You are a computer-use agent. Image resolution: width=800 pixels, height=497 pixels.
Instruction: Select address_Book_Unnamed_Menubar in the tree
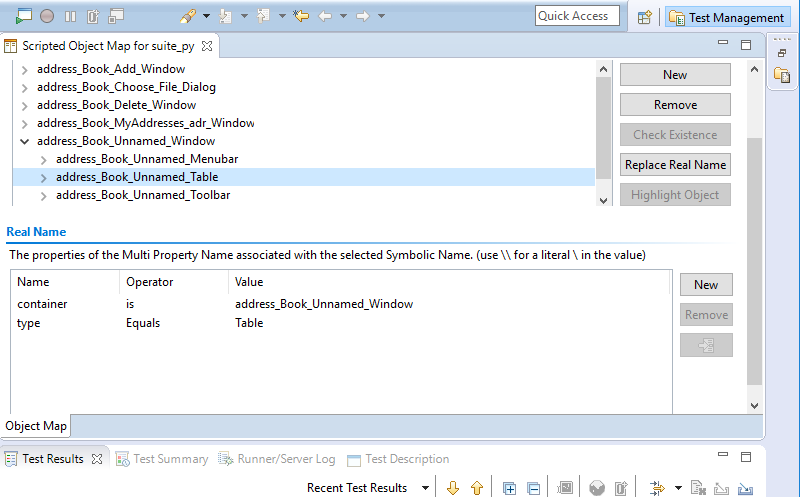coord(146,159)
